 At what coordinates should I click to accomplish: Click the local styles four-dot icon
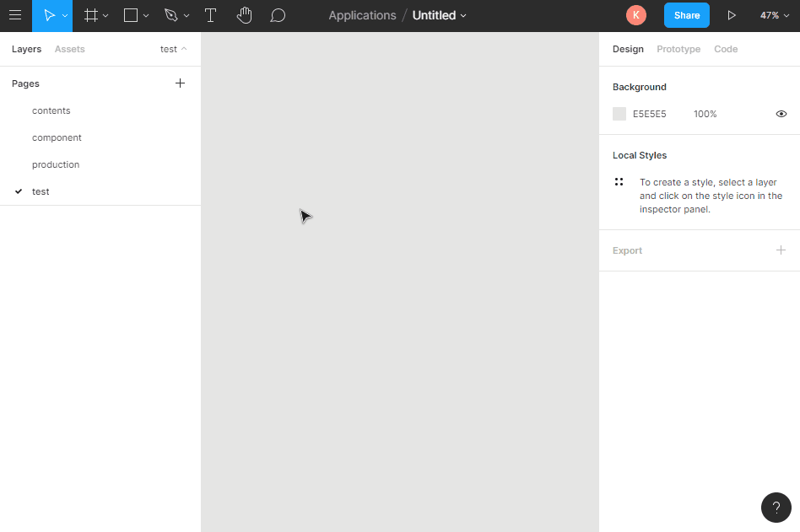619,182
